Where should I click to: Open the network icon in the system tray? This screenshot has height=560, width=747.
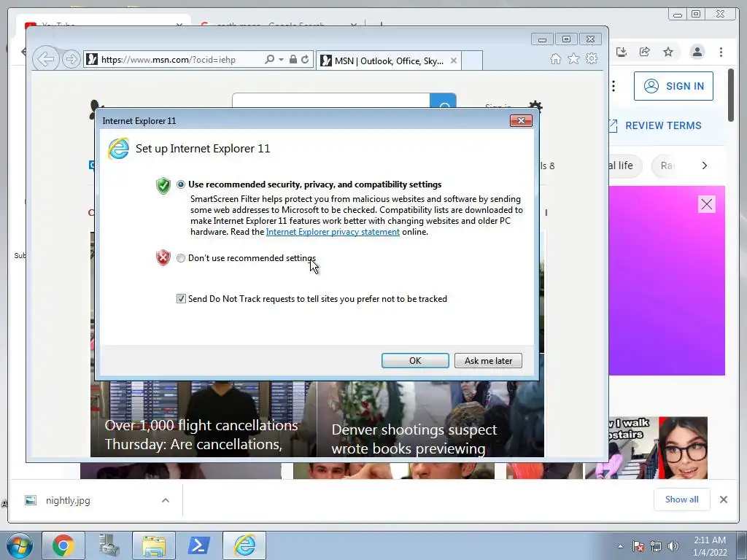click(x=656, y=546)
